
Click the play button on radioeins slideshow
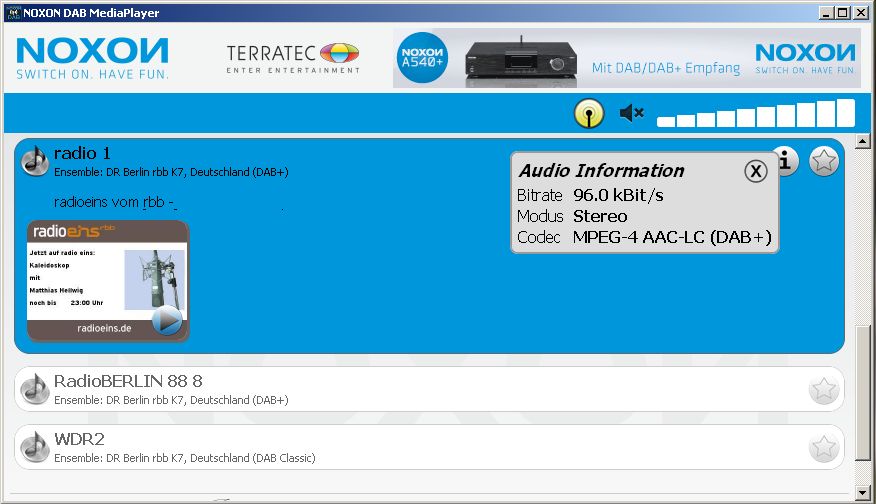point(167,321)
